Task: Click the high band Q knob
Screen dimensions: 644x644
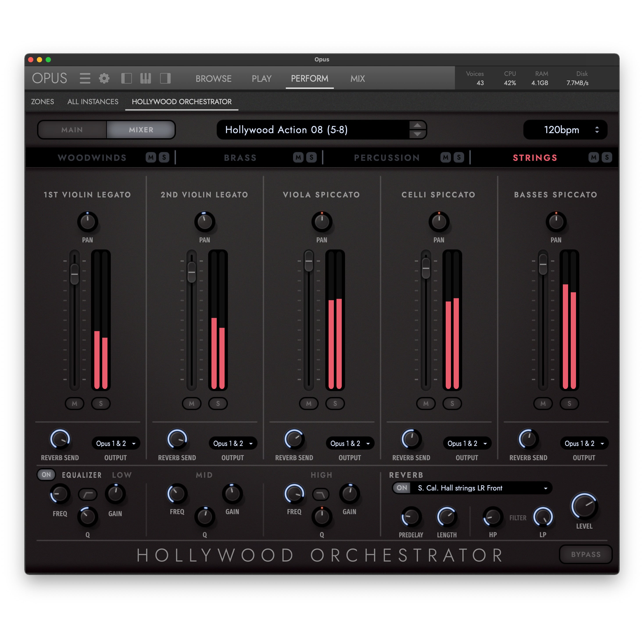Action: [322, 517]
